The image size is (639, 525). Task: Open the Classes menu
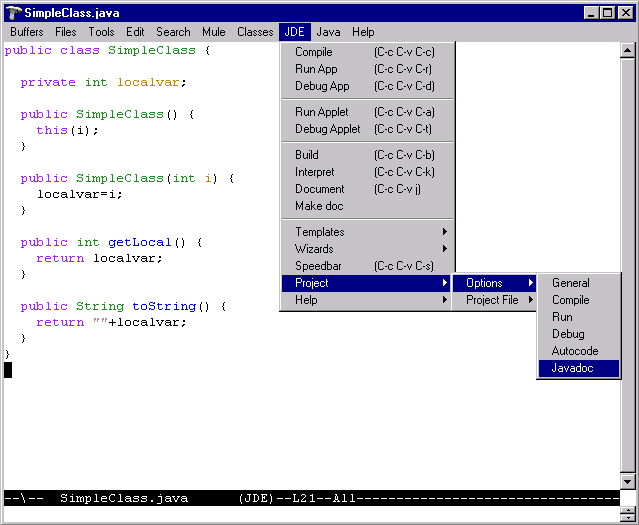tap(255, 32)
